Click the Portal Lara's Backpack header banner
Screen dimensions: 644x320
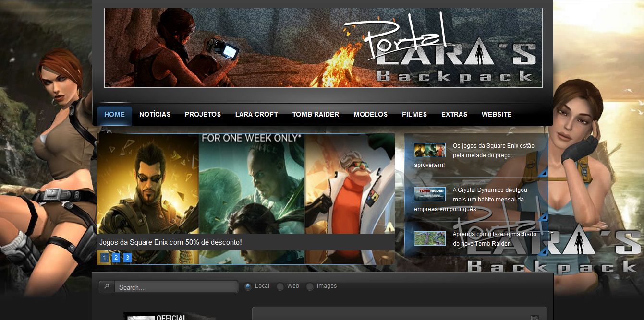pos(323,47)
